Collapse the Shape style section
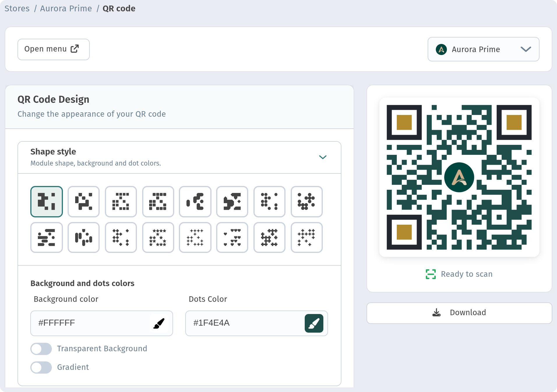The height and width of the screenshot is (392, 557). (x=323, y=157)
